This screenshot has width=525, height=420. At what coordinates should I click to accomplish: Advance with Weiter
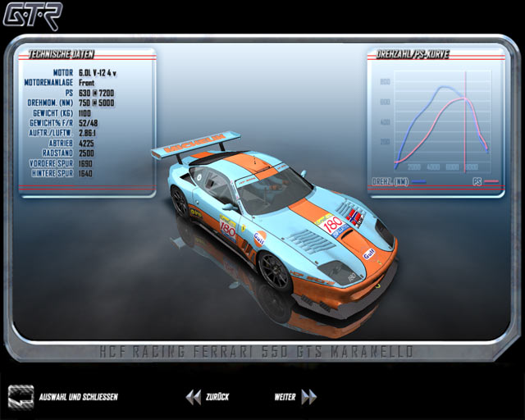pyautogui.click(x=285, y=397)
